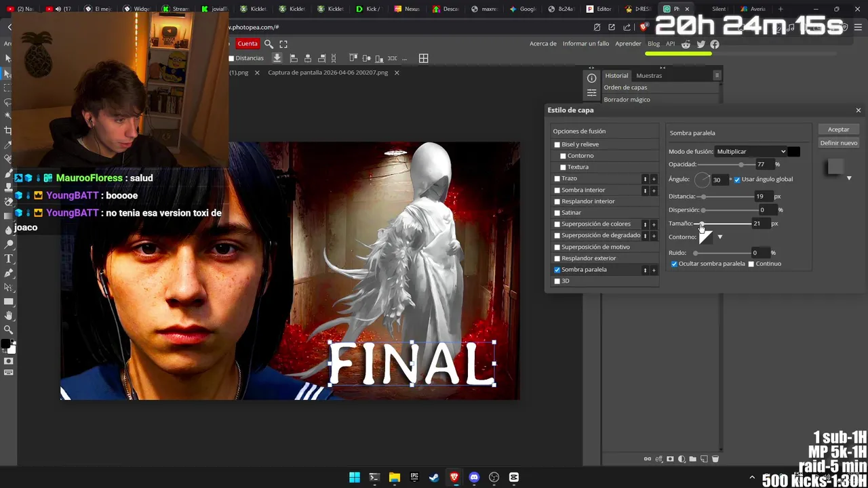
Task: Click the red Cuenta button
Action: point(248,44)
